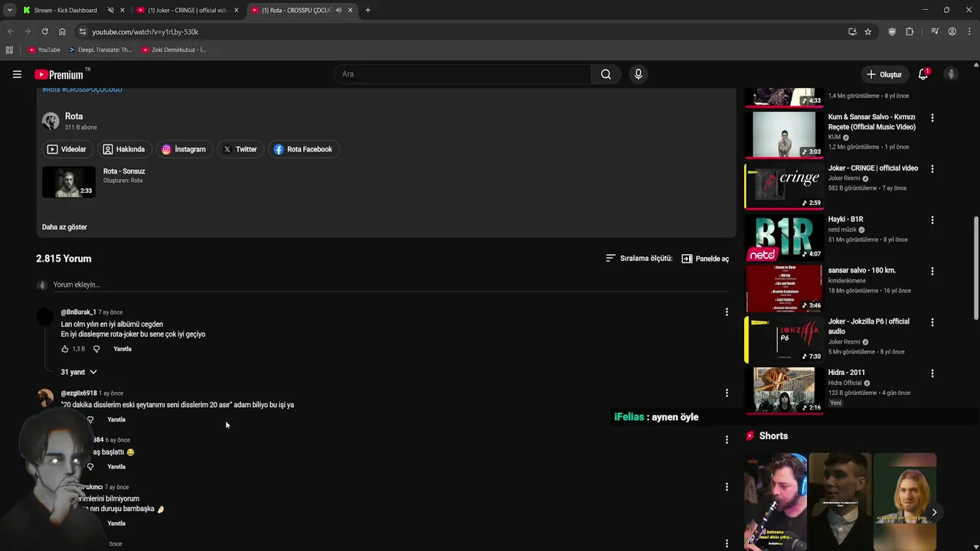
Task: Go to YouTube Premium home logo
Action: coord(59,74)
